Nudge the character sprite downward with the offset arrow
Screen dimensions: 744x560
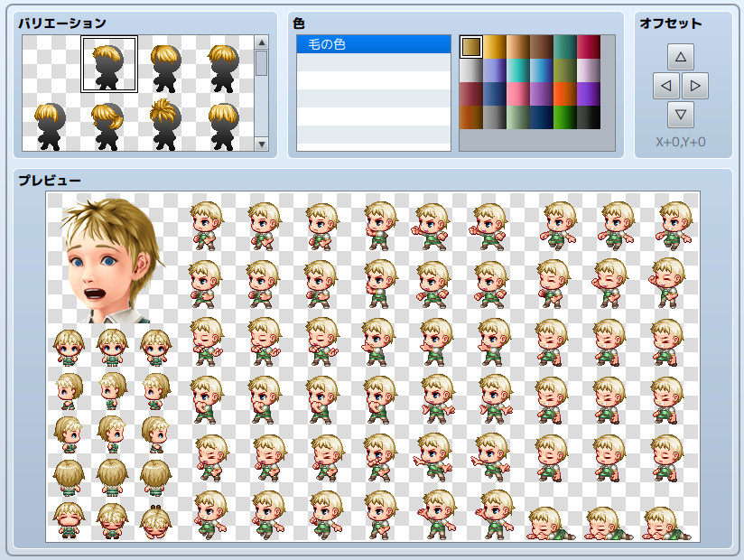680,114
